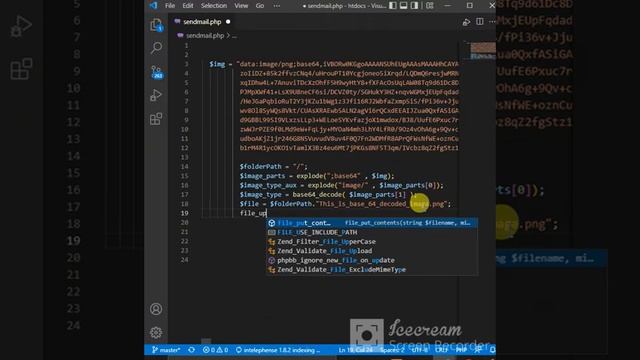
Task: Open errors and warnings count in status bar
Action: coord(215,350)
